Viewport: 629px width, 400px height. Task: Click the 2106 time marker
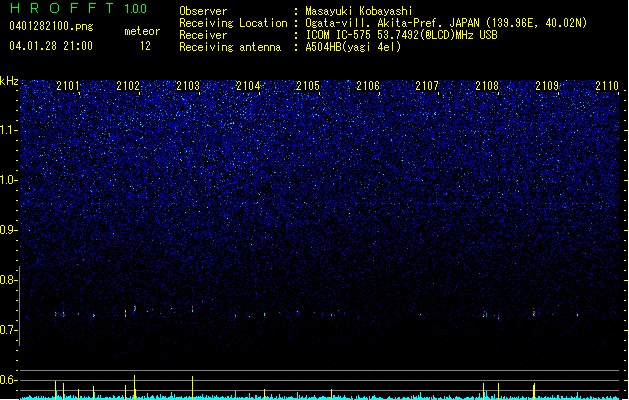(x=368, y=85)
